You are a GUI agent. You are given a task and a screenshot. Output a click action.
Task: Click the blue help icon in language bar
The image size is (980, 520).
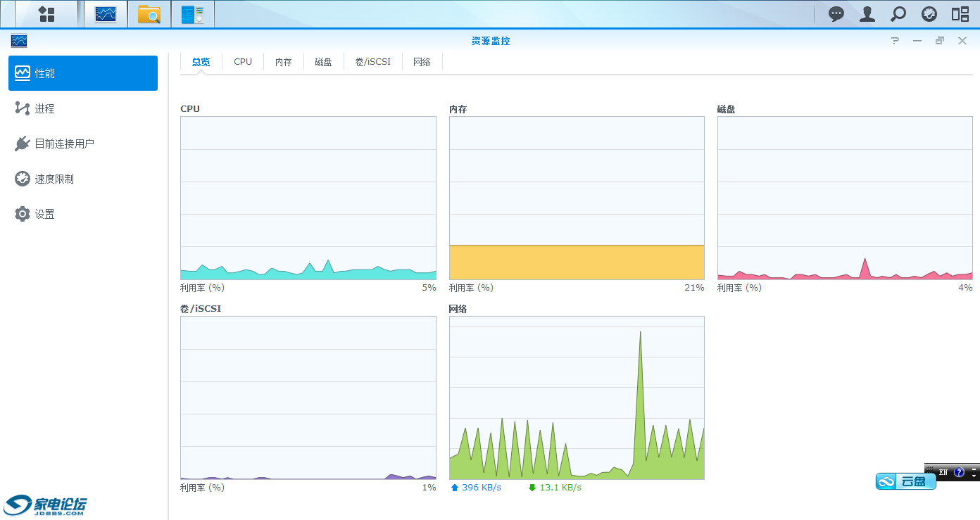pyautogui.click(x=959, y=472)
